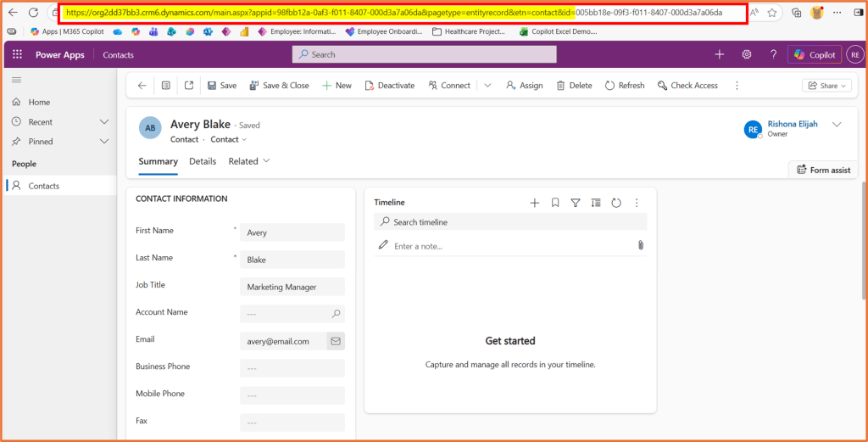Click the browser address bar URL
The image size is (868, 442).
click(394, 12)
